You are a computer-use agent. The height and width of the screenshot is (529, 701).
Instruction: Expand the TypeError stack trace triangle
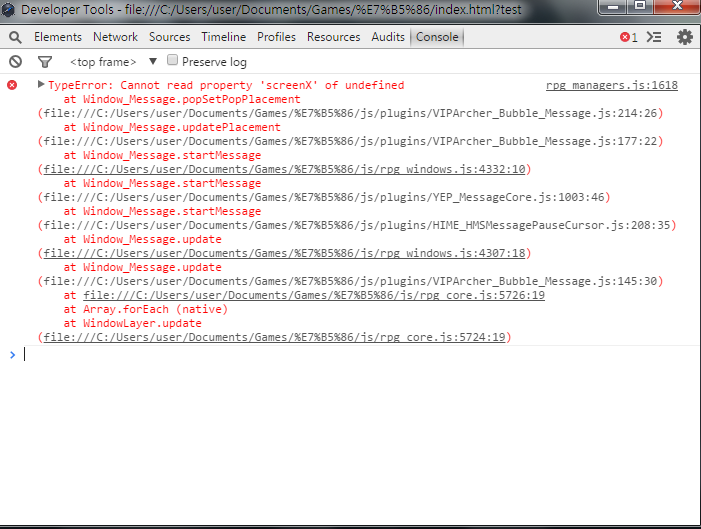[41, 84]
